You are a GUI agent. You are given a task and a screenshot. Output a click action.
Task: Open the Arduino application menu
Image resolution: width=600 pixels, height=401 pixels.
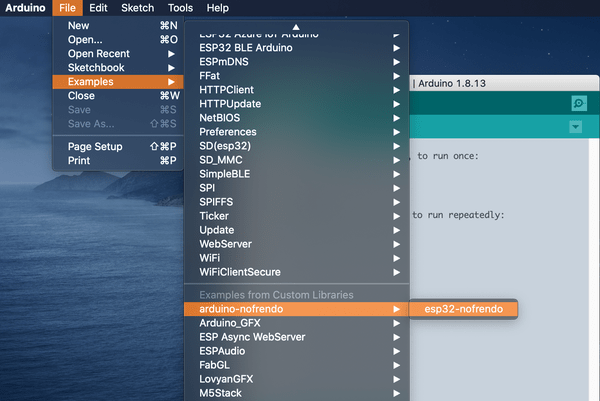tap(25, 8)
